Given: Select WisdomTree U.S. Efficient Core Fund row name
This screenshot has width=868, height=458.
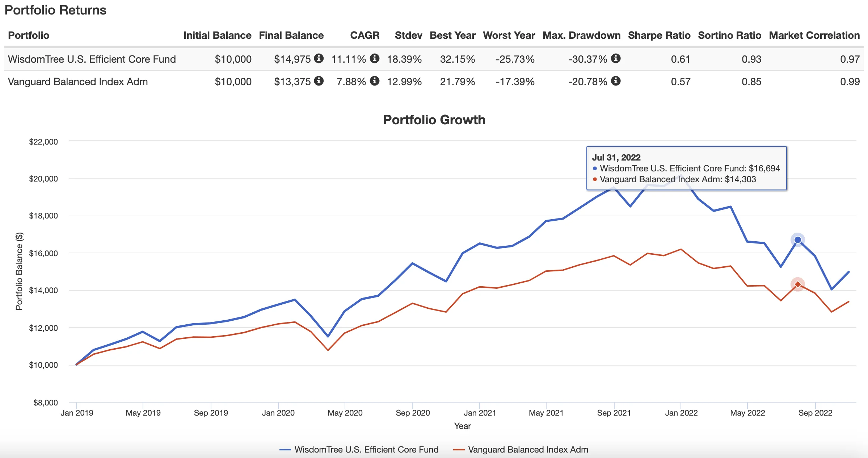Looking at the screenshot, I should [92, 59].
